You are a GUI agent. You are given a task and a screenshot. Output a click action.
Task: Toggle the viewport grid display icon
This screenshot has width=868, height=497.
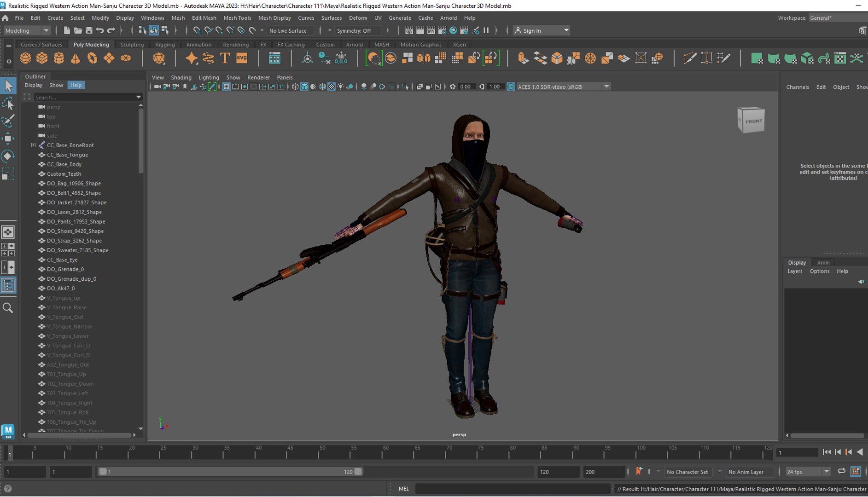226,87
